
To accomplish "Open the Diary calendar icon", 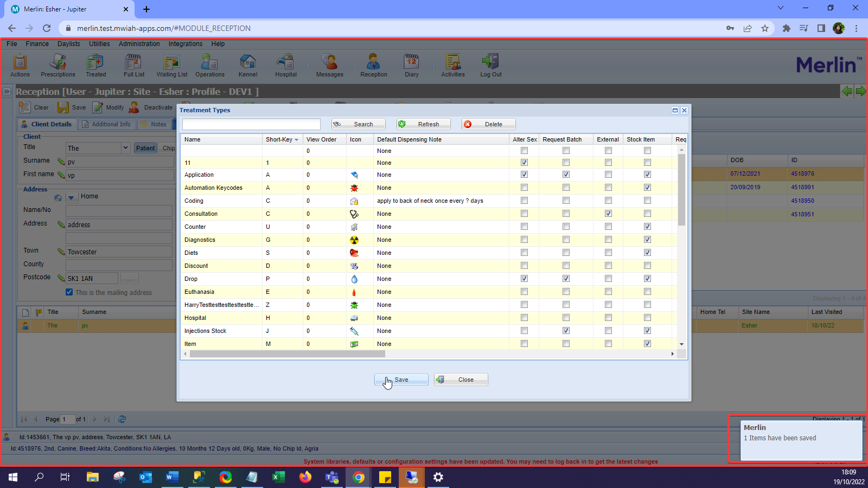I will pyautogui.click(x=412, y=65).
